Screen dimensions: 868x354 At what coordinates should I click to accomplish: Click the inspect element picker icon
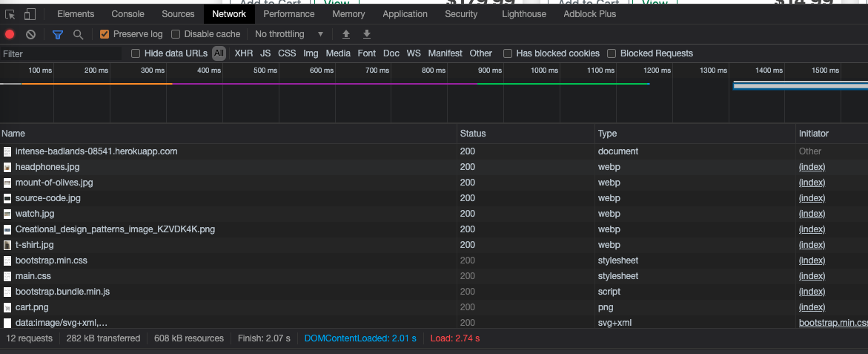10,14
